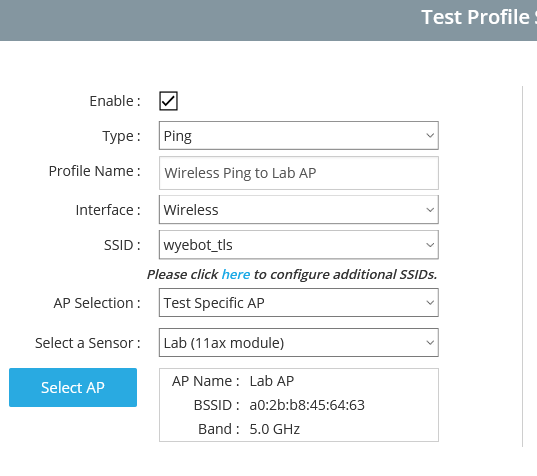Uncheck the Enable checkbox
This screenshot has height=476, width=537.
click(x=168, y=101)
